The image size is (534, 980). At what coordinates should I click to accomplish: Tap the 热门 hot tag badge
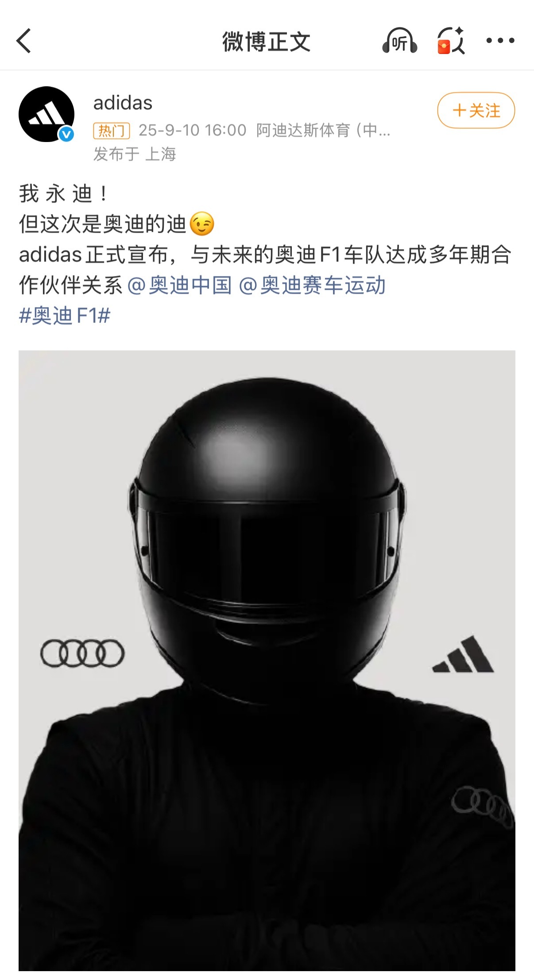click(111, 131)
